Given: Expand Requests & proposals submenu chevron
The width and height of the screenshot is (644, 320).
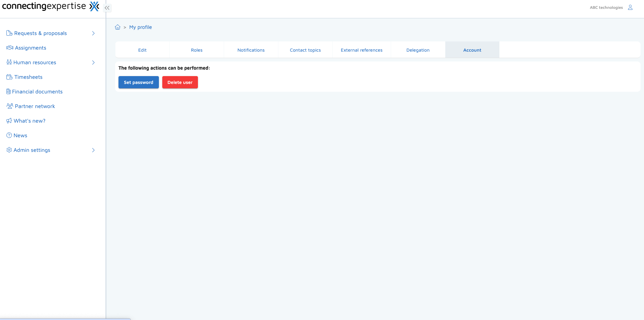Looking at the screenshot, I should pos(93,33).
